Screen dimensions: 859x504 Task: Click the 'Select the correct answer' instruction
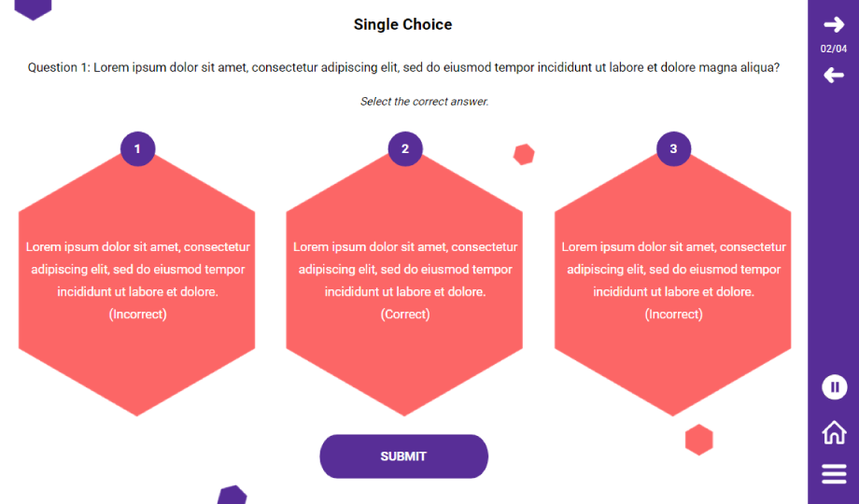click(424, 102)
